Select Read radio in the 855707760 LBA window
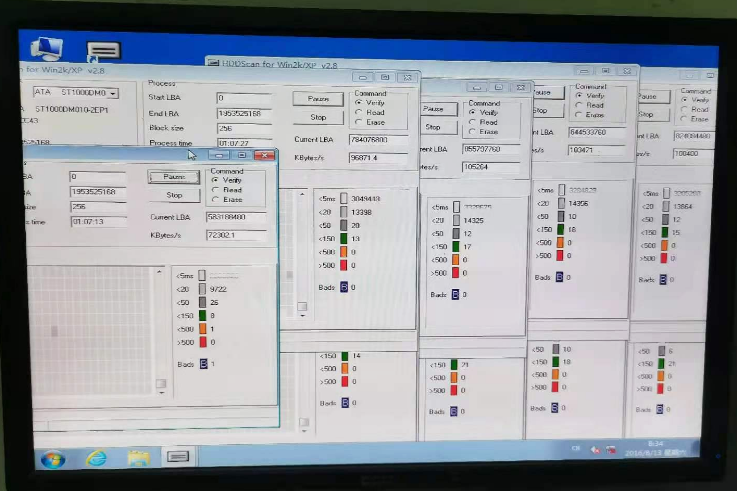The height and width of the screenshot is (491, 737). pyautogui.click(x=472, y=122)
